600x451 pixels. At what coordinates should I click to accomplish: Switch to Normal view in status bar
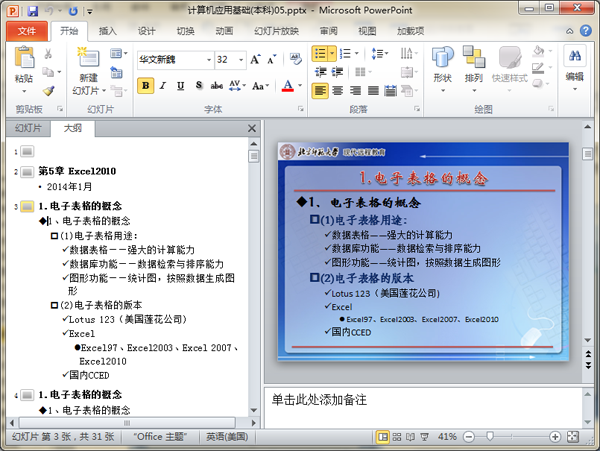pos(382,436)
